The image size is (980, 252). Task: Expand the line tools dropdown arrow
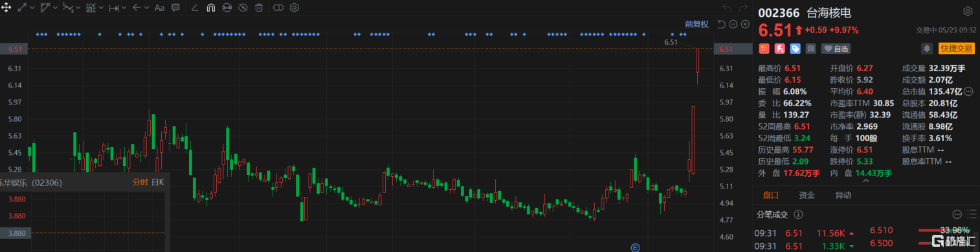tap(32, 8)
